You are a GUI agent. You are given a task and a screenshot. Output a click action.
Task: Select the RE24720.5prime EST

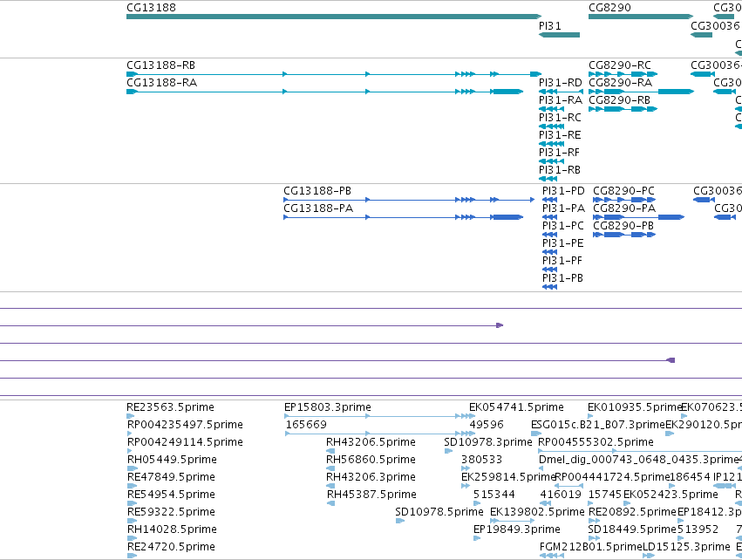coord(132,556)
